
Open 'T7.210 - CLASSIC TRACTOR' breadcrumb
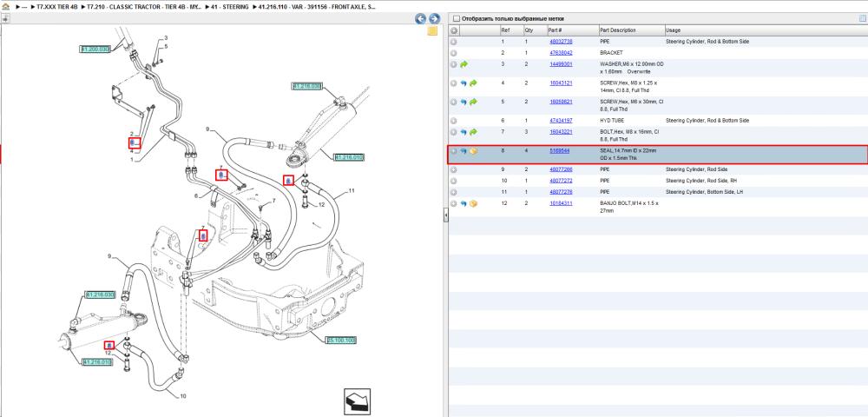[144, 9]
